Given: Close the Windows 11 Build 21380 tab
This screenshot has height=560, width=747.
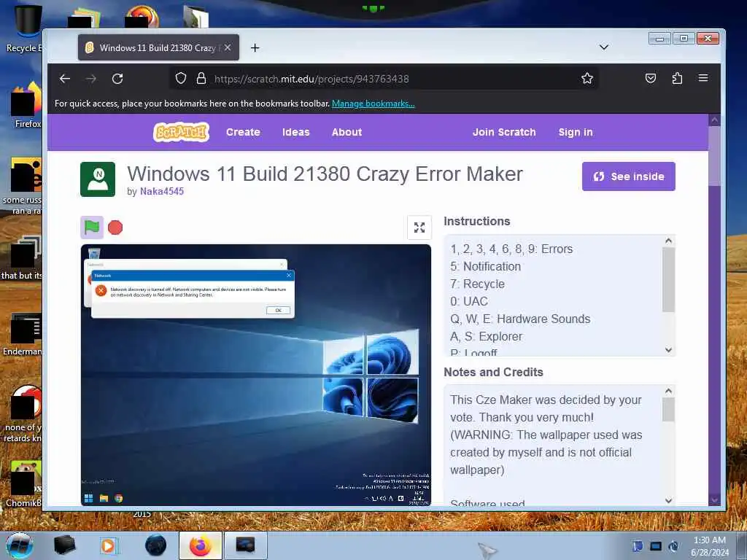Looking at the screenshot, I should pyautogui.click(x=228, y=47).
